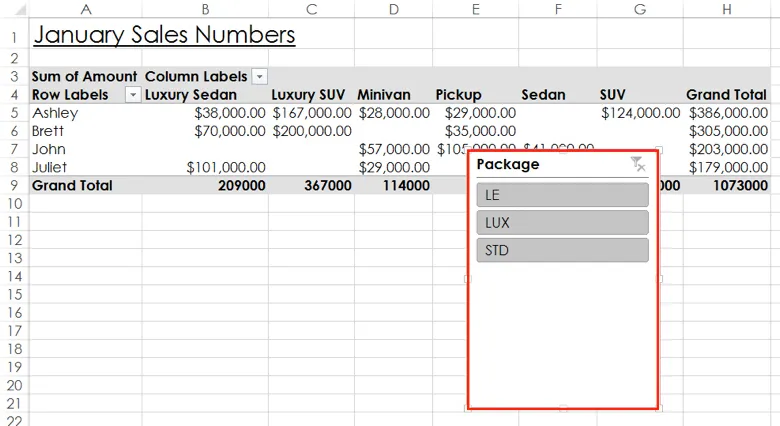Select row 9 header

pyautogui.click(x=13, y=185)
